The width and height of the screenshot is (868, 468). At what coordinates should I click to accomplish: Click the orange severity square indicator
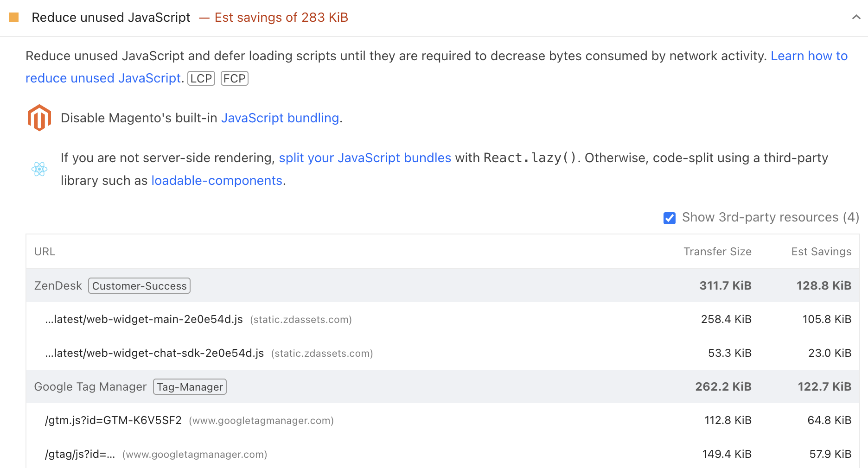[14, 17]
